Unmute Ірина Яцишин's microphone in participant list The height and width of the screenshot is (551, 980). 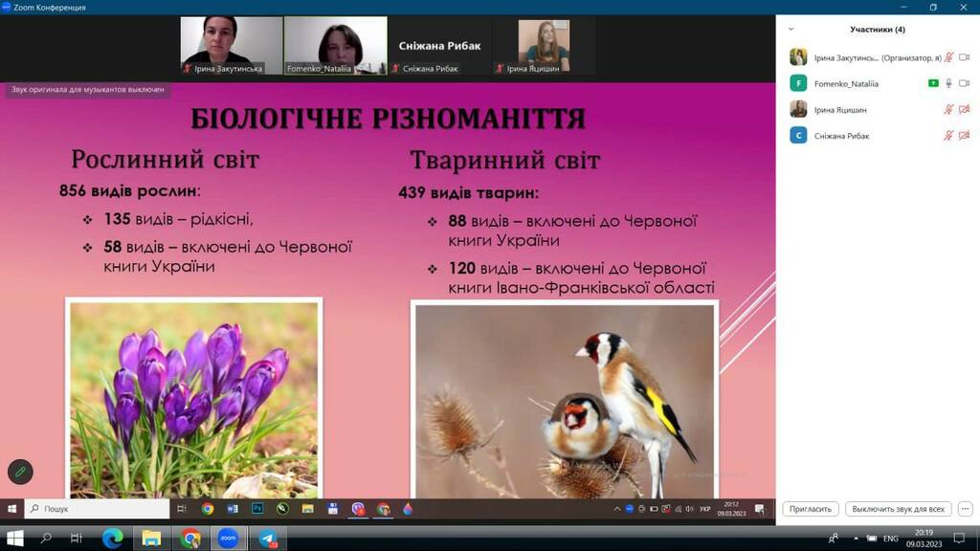coord(948,110)
